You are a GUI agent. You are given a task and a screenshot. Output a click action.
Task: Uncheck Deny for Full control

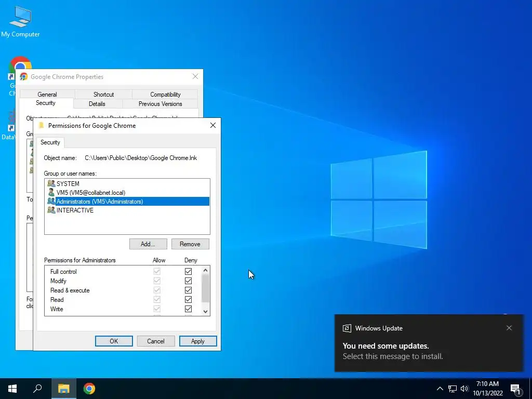pyautogui.click(x=188, y=271)
